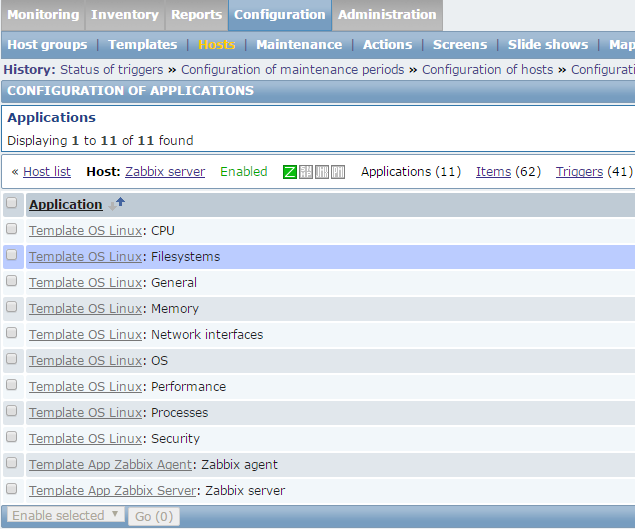The height and width of the screenshot is (529, 635).
Task: Click the Applications (11) text
Action: [411, 172]
